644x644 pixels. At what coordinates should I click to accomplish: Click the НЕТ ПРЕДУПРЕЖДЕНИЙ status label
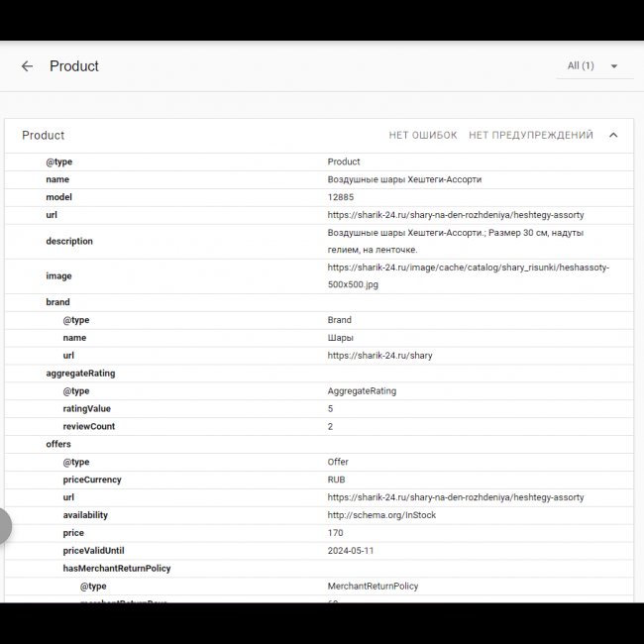coord(531,136)
